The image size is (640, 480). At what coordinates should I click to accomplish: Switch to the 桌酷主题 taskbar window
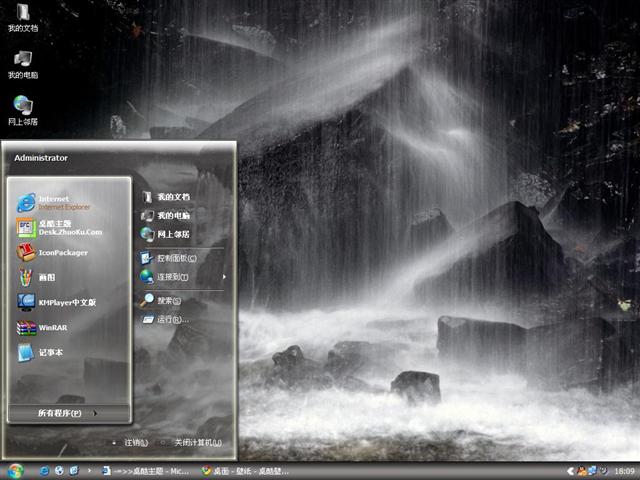tap(143, 470)
